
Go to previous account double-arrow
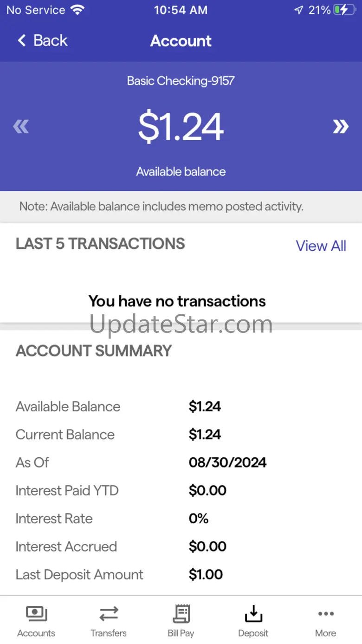(x=21, y=126)
